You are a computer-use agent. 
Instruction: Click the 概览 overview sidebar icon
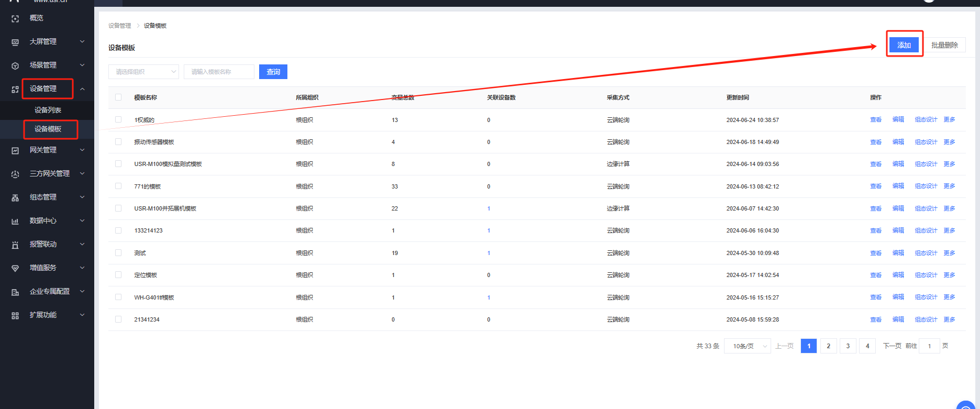tap(15, 18)
